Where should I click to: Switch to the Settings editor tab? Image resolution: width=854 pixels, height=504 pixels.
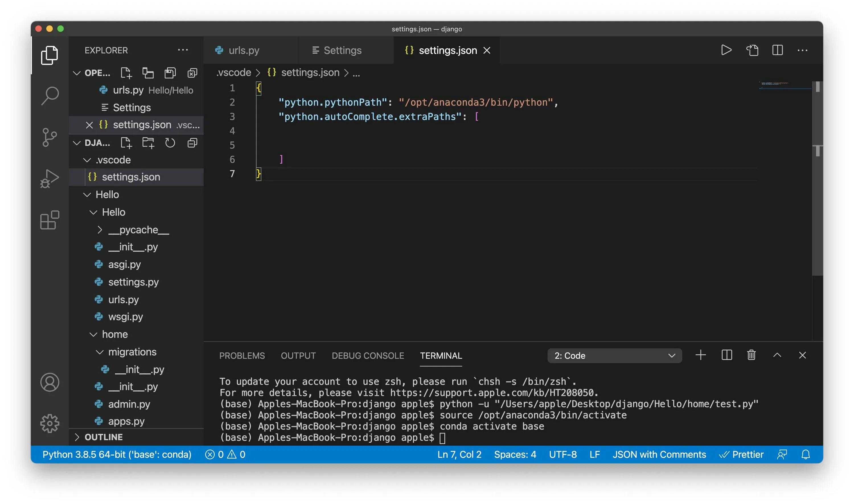coord(346,50)
